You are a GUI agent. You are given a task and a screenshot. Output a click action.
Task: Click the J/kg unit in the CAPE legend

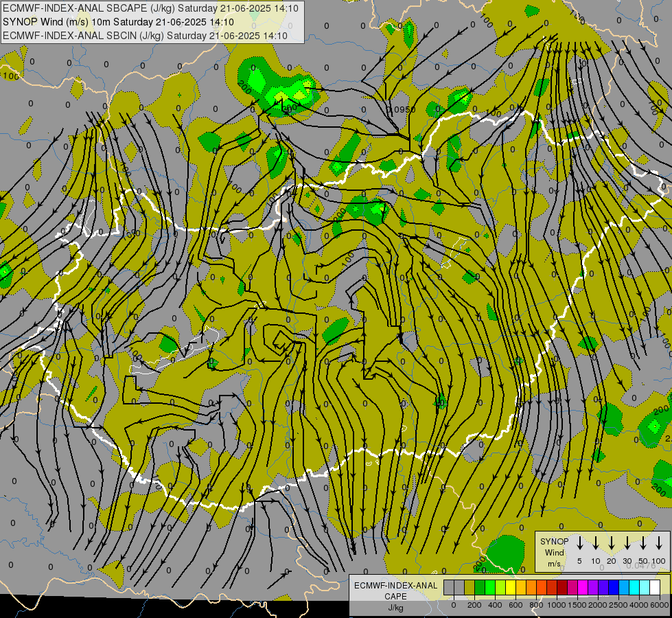(x=395, y=608)
